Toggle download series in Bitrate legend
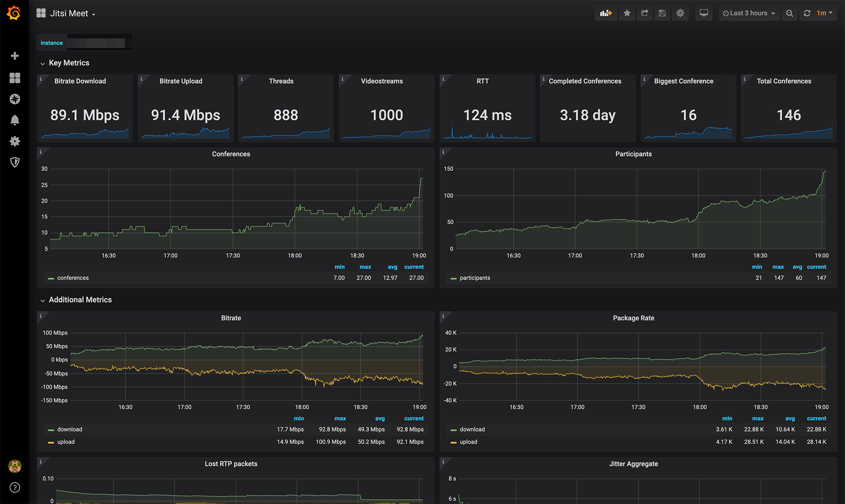Screen dimensions: 845x504 pos(70,429)
